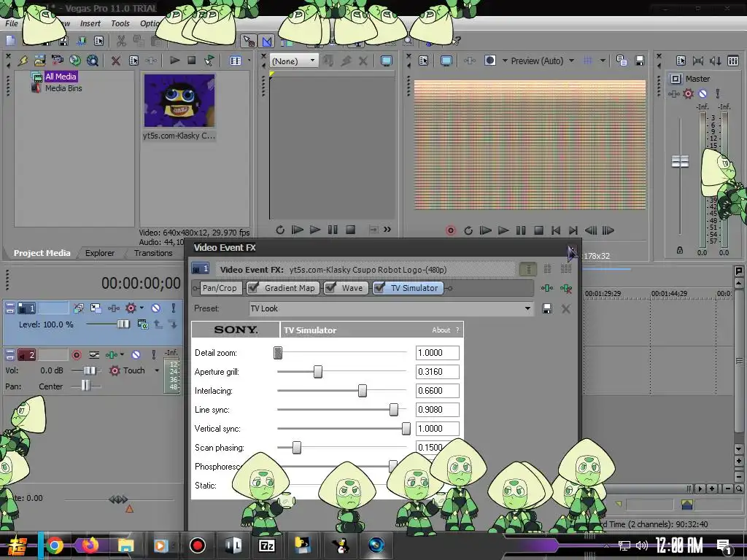Switch to the Explorer tab

point(99,253)
